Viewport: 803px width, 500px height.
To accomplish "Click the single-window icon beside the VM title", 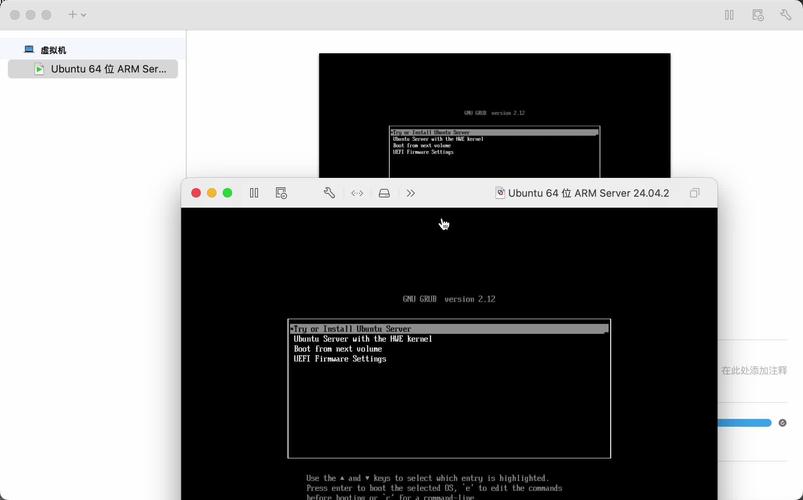I will 694,193.
